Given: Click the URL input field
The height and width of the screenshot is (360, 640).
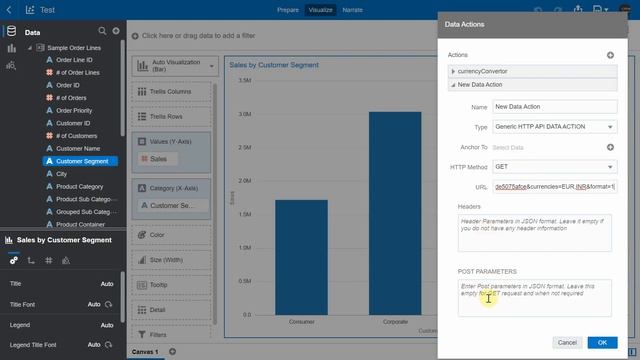Looking at the screenshot, I should [555, 187].
